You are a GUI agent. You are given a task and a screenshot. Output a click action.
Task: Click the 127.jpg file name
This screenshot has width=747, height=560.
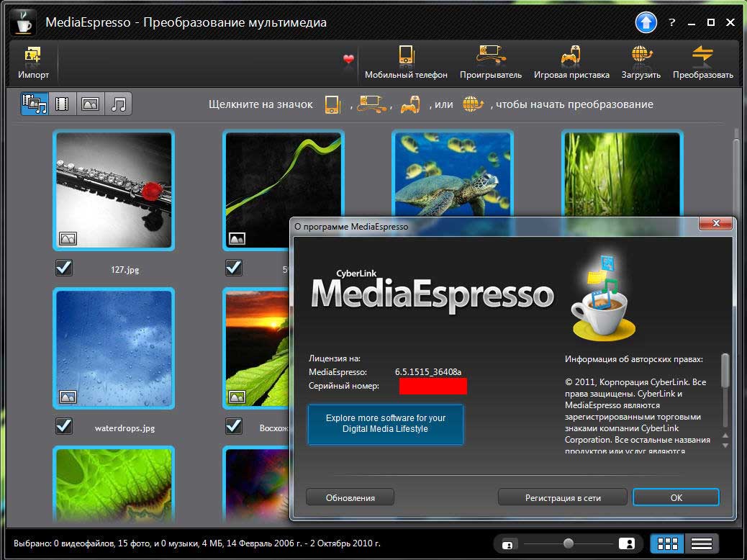click(124, 270)
